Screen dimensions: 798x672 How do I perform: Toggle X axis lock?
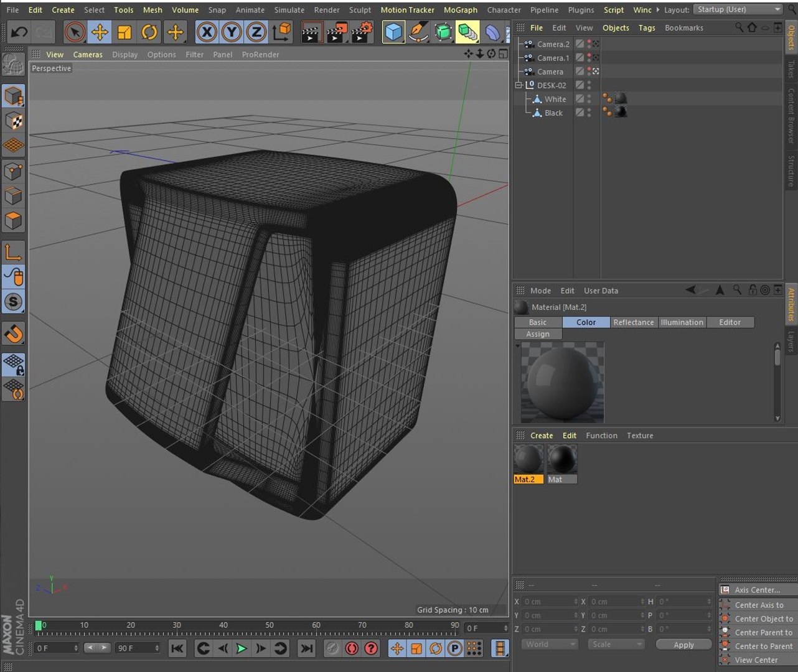(x=207, y=32)
